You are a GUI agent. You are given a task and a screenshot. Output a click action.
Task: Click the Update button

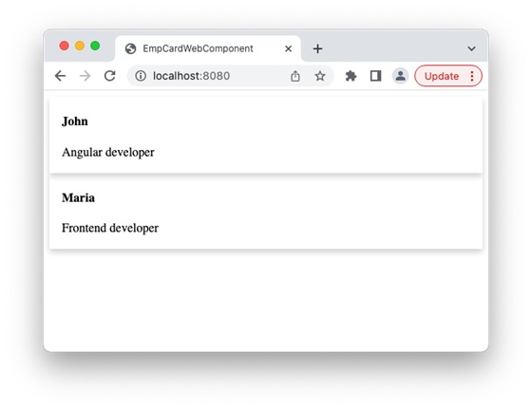tap(442, 76)
